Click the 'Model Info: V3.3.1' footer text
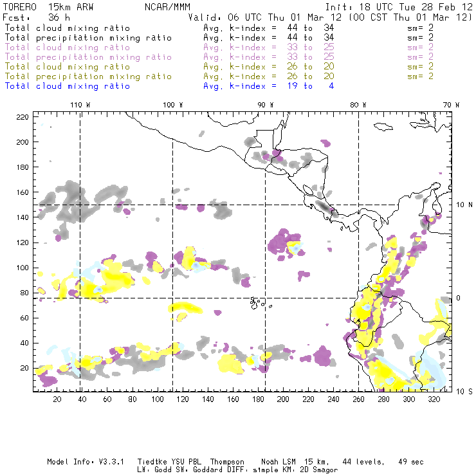 [86, 462]
